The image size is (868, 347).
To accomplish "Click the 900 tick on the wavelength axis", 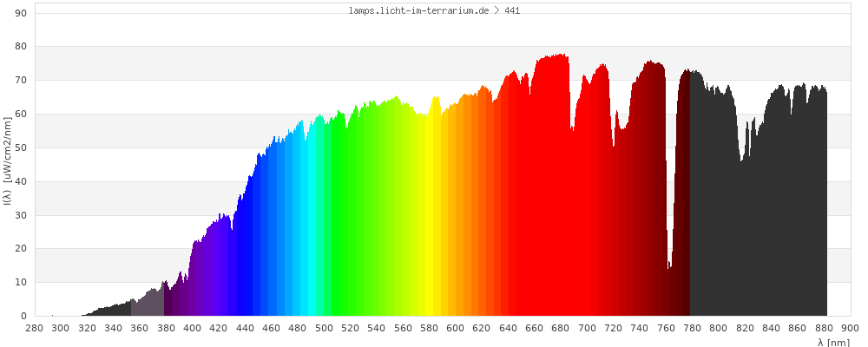I will click(850, 328).
